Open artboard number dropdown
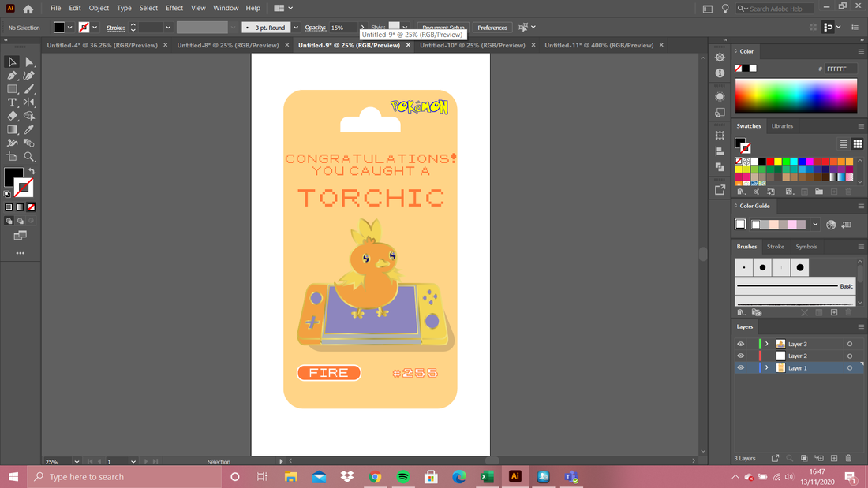 pyautogui.click(x=133, y=461)
